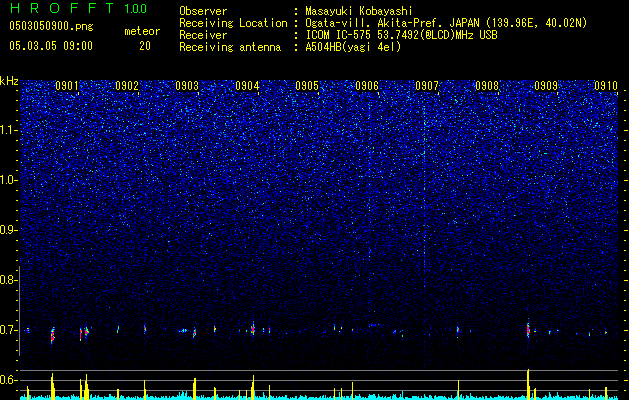Image resolution: width=629 pixels, height=400 pixels.
Task: Click the strong meteor echo just before 0909
Action: [528, 329]
